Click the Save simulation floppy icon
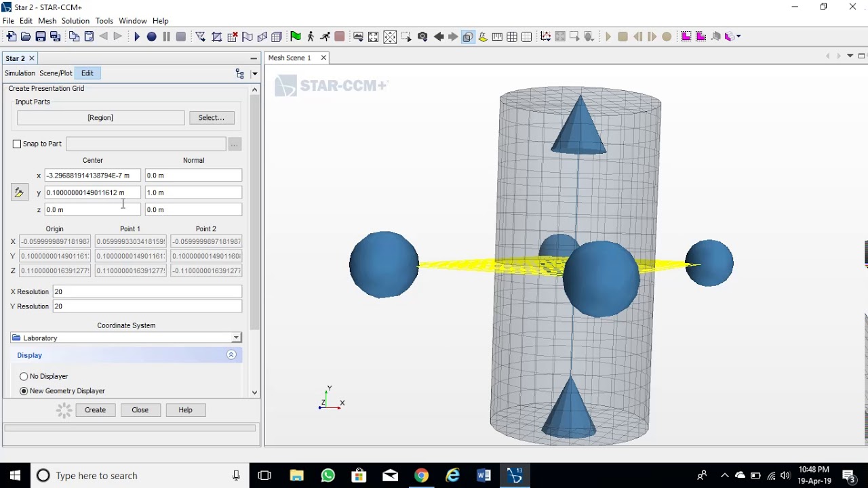Viewport: 868px width, 488px height. click(41, 37)
